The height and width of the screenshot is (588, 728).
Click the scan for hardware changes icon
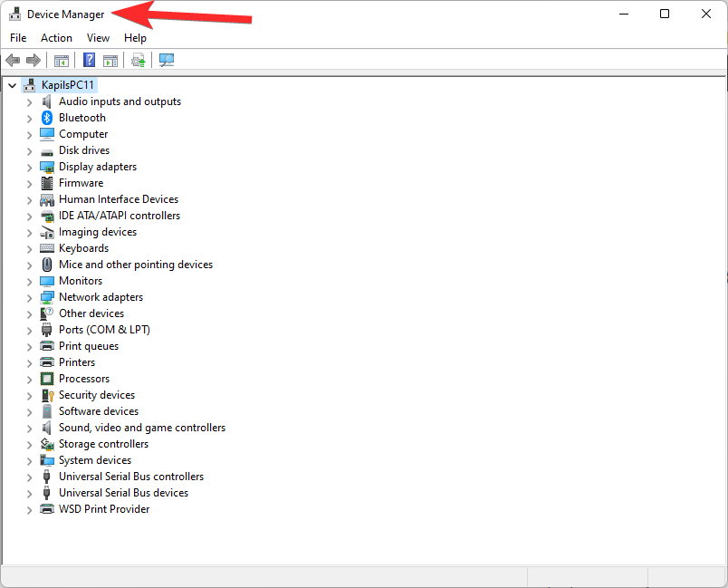click(x=167, y=60)
